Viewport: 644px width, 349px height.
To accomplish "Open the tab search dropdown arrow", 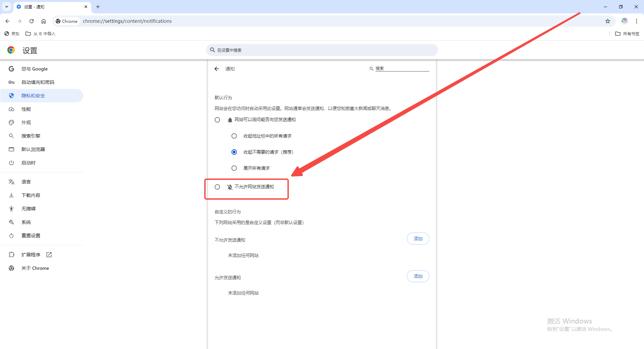I will (x=7, y=7).
